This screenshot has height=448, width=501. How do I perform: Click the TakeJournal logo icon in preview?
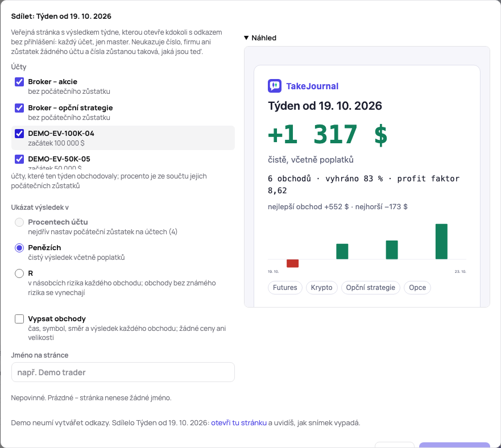275,86
